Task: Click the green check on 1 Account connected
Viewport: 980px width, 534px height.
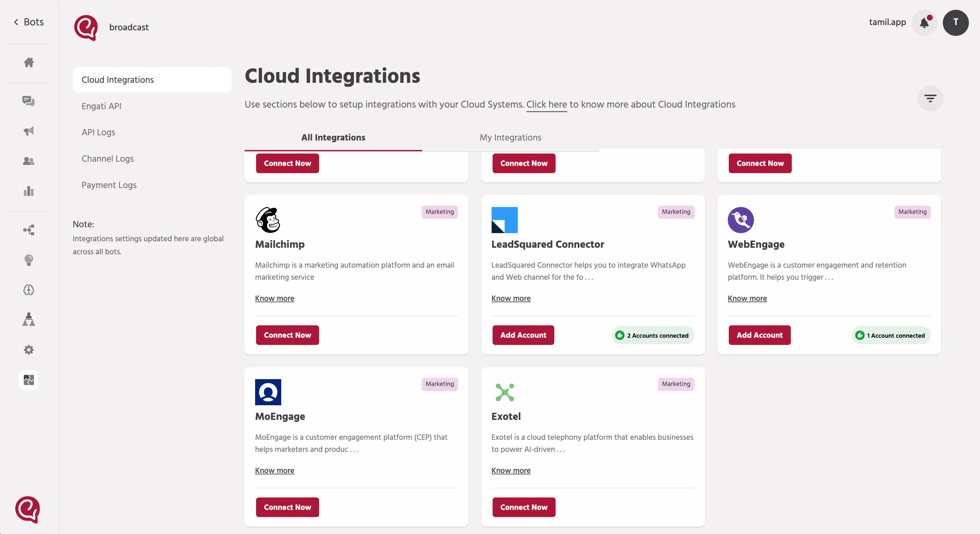Action: point(859,335)
